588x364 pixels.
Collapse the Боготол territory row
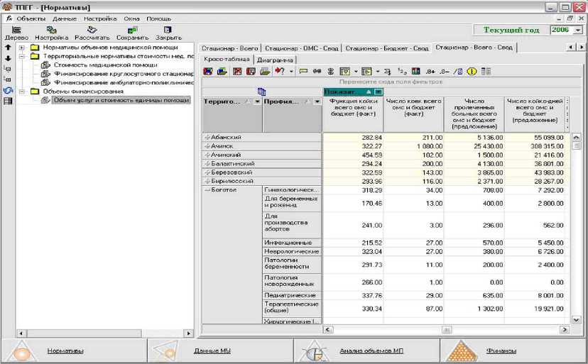[x=207, y=190]
